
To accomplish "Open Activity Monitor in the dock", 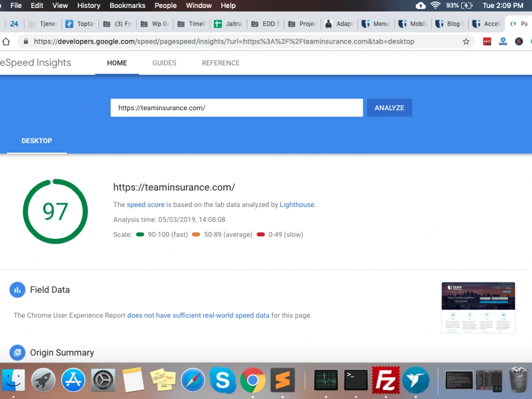I will 326,380.
